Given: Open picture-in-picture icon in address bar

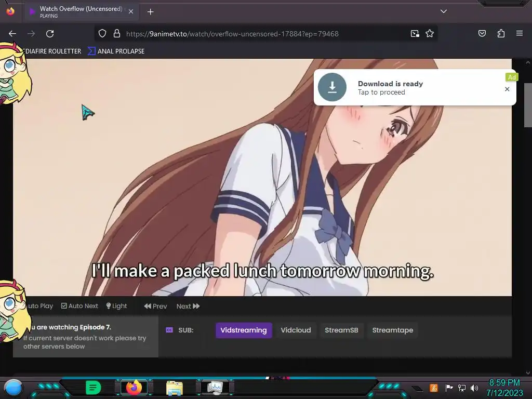Looking at the screenshot, I should (415, 34).
